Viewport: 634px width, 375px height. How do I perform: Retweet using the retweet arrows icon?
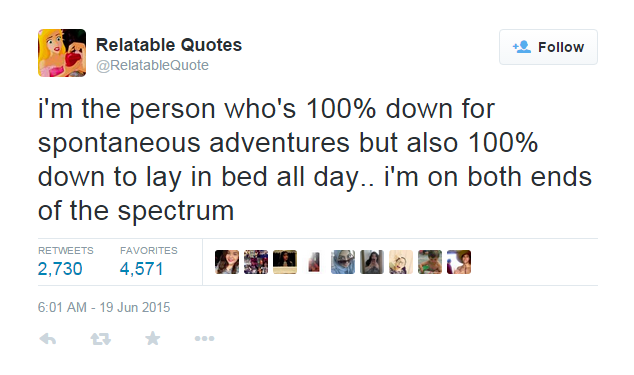point(101,339)
